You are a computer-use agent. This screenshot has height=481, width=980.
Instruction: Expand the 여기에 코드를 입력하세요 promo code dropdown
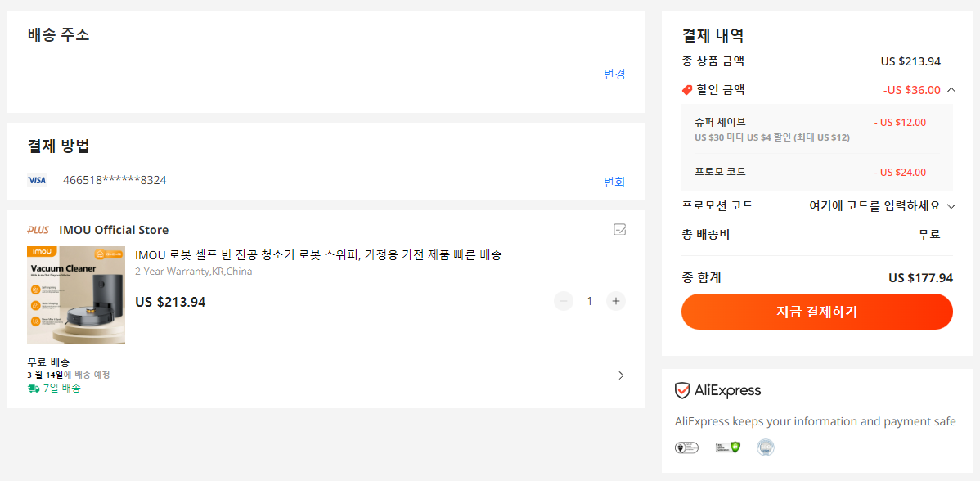[x=883, y=205]
